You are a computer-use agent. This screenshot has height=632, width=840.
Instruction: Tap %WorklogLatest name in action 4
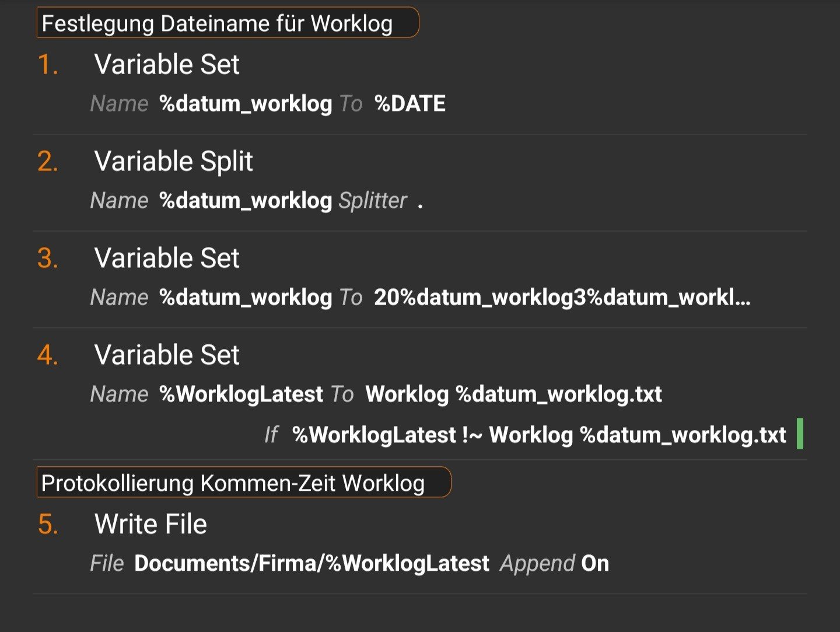point(241,394)
